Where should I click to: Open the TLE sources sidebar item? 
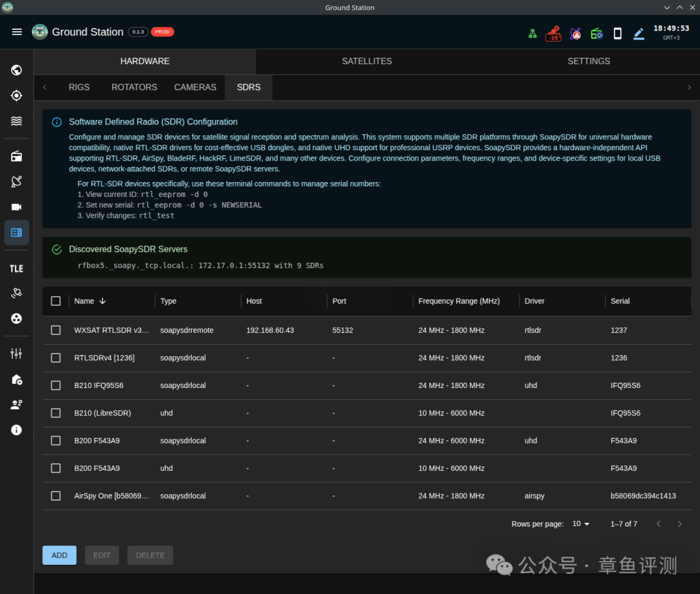pos(16,268)
